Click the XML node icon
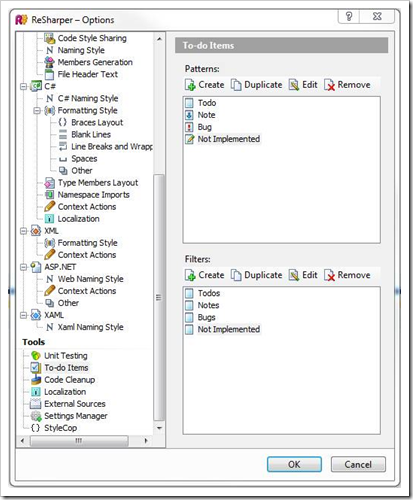The height and width of the screenshot is (500, 413). (36, 231)
